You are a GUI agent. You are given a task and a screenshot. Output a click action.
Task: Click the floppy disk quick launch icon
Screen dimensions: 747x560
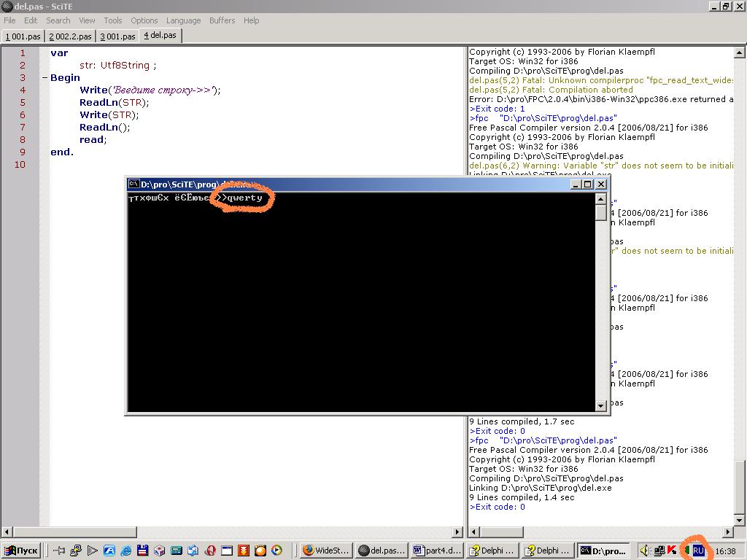pyautogui.click(x=142, y=551)
